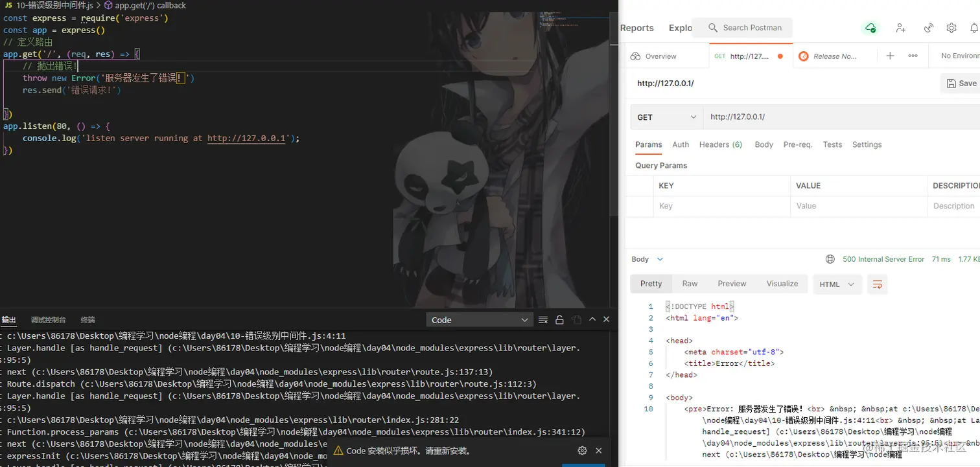Image resolution: width=980 pixels, height=467 pixels.
Task: Open the No Environment selector
Action: point(959,56)
